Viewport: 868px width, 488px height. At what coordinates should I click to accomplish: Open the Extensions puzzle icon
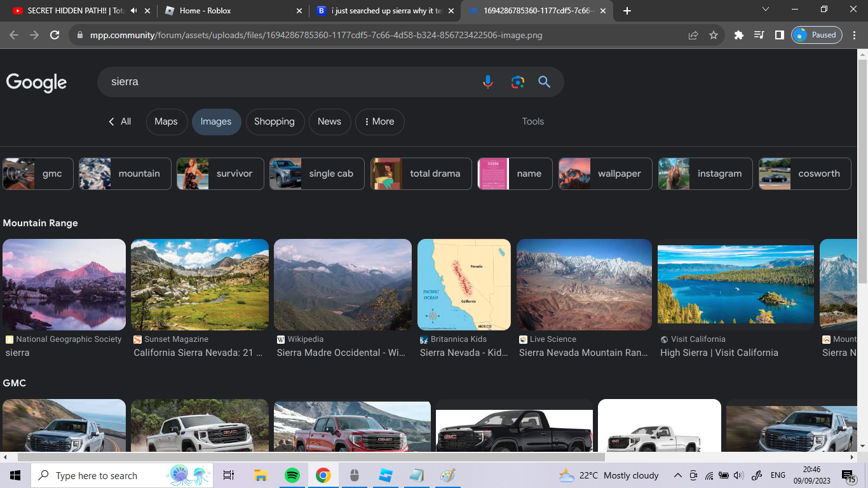pyautogui.click(x=738, y=35)
